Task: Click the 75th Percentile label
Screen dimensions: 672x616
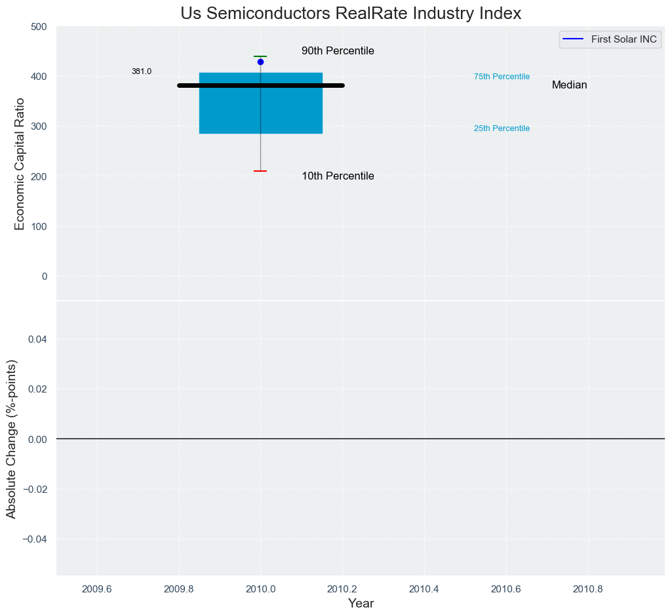Action: pyautogui.click(x=502, y=77)
